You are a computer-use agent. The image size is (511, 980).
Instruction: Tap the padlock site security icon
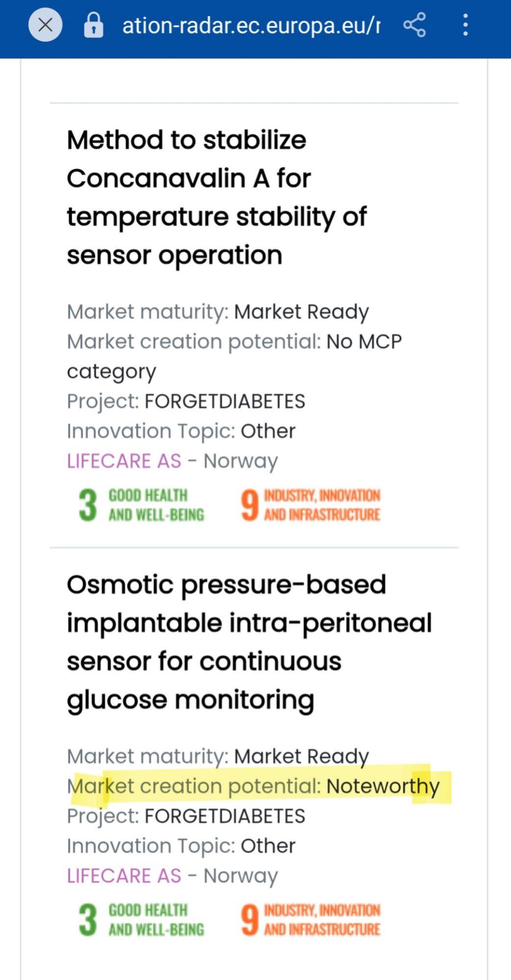tap(93, 25)
